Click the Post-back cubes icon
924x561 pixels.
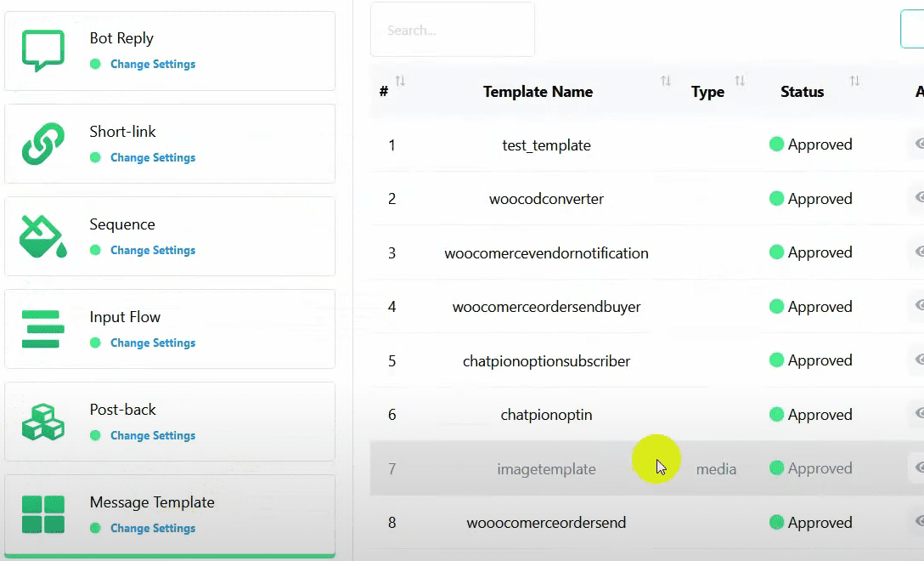pyautogui.click(x=42, y=422)
